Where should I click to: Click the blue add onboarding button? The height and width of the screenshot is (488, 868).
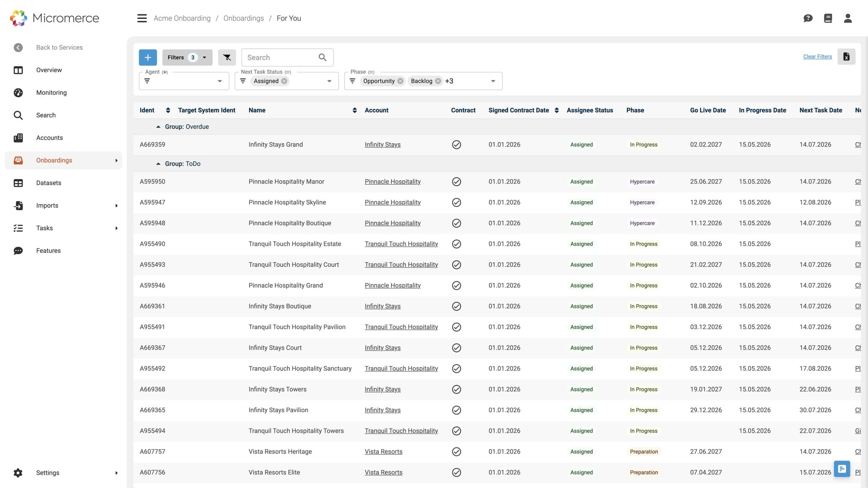[x=148, y=57]
